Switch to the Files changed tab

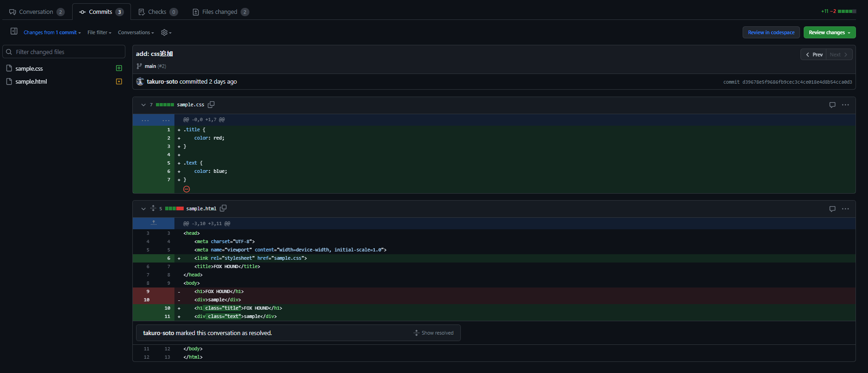tap(220, 12)
